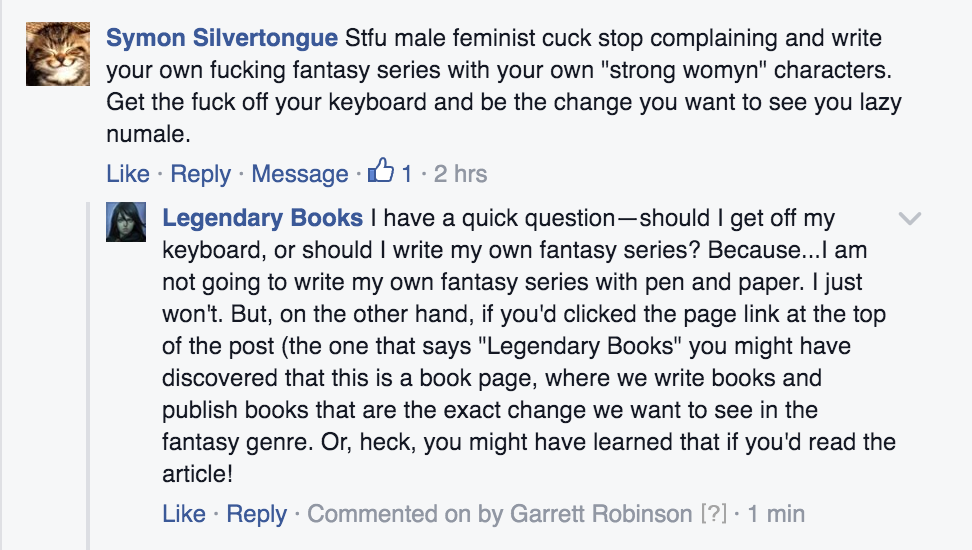
Task: Click the thumbs-up icon on Symon's comment
Action: (381, 173)
